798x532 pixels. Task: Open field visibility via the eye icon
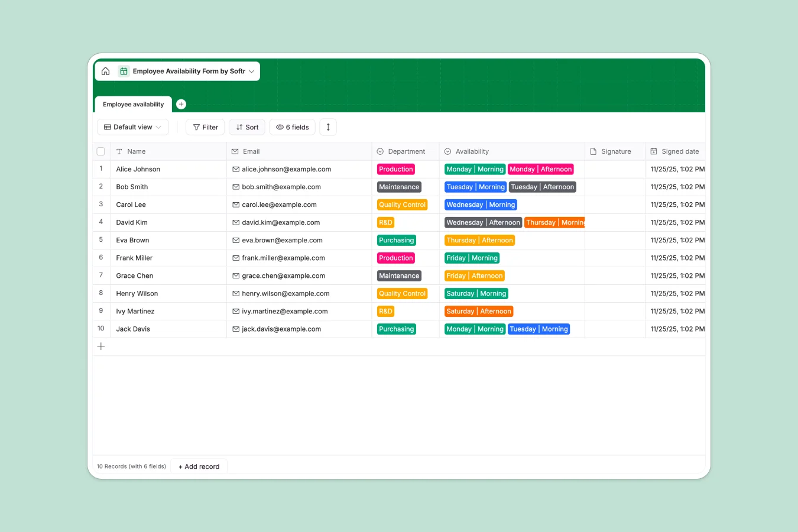pos(279,127)
